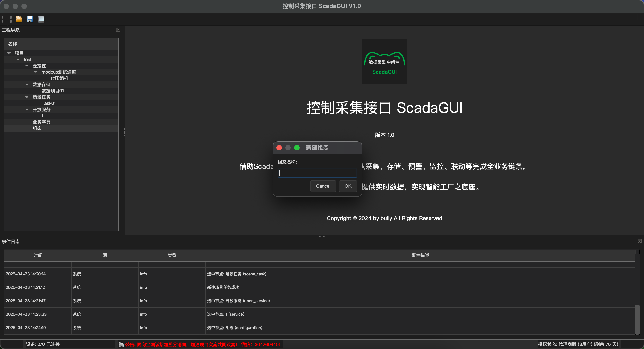Select the 1#压缩机 device item
Screen dimensions: 644x349
click(x=59, y=78)
